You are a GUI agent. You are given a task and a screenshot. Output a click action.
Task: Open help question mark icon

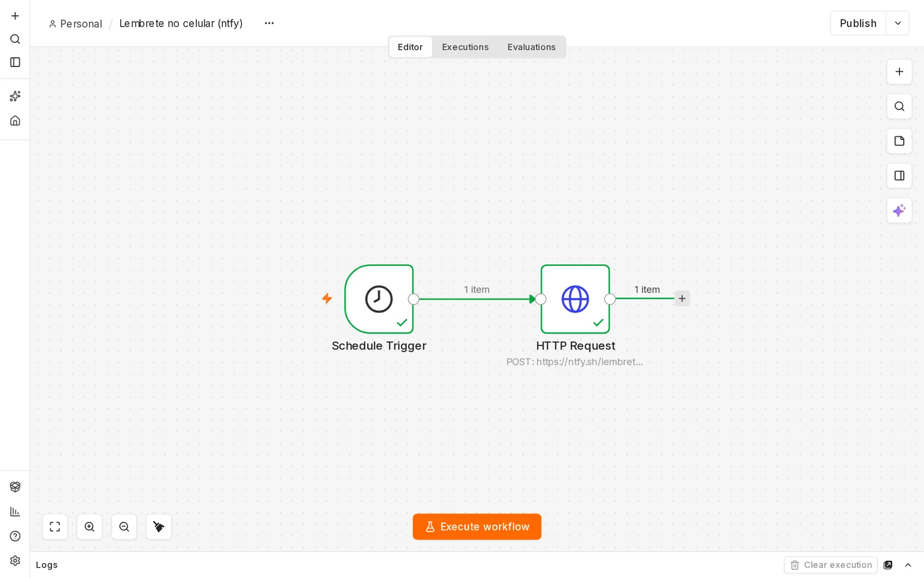pyautogui.click(x=15, y=536)
